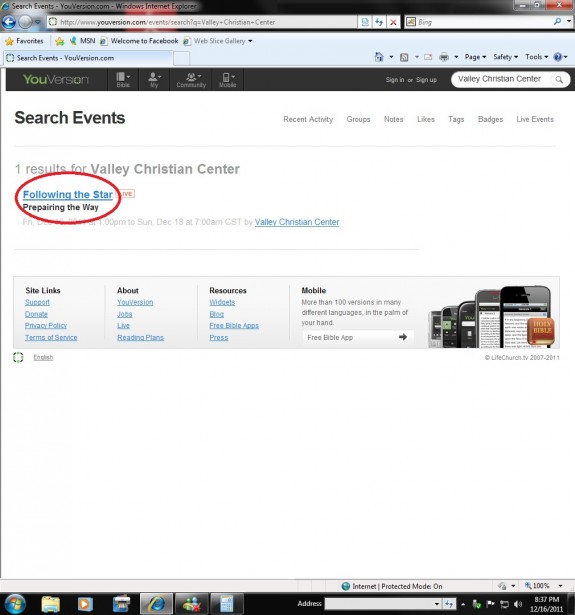
Task: Click the Support footer link
Action: click(x=37, y=302)
